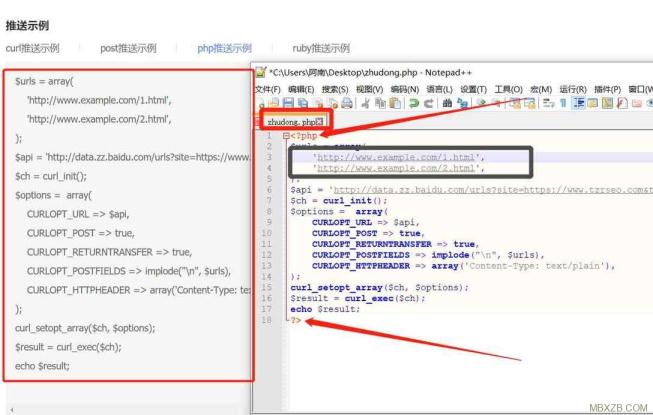Click the Redo arrow icon
This screenshot has height=415, width=653.
point(429,103)
